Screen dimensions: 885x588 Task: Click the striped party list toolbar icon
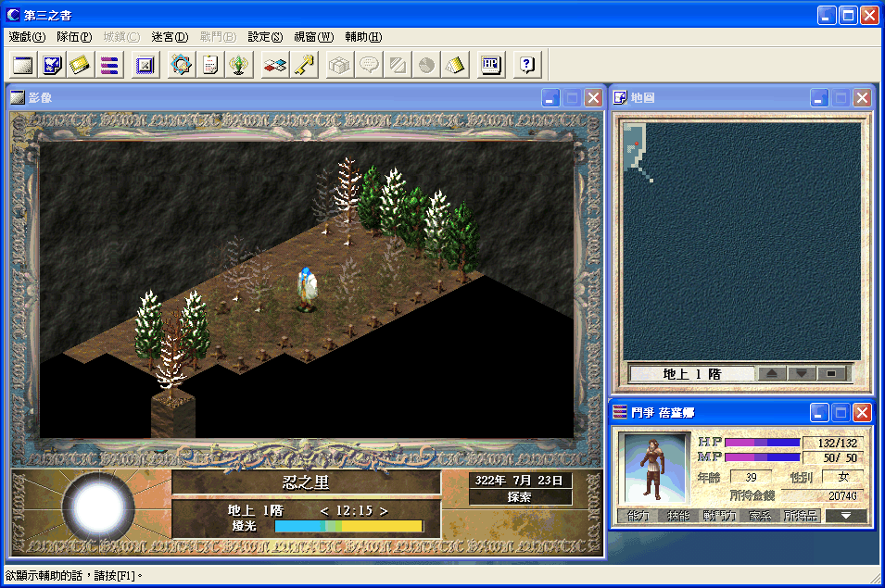[109, 65]
